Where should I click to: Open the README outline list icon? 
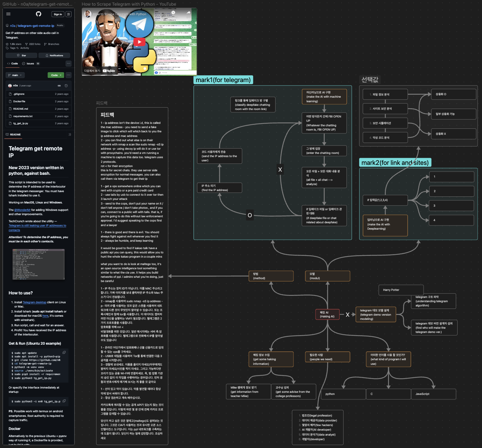pos(69,134)
